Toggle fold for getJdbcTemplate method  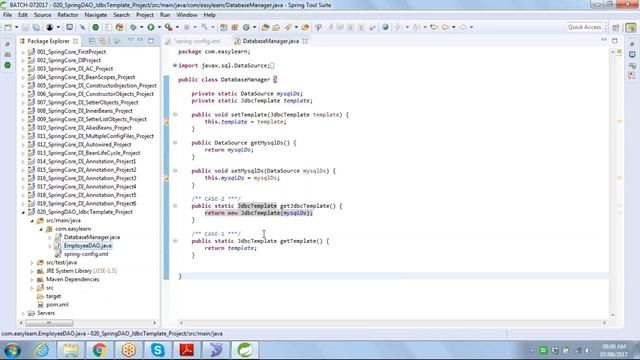tap(175, 206)
